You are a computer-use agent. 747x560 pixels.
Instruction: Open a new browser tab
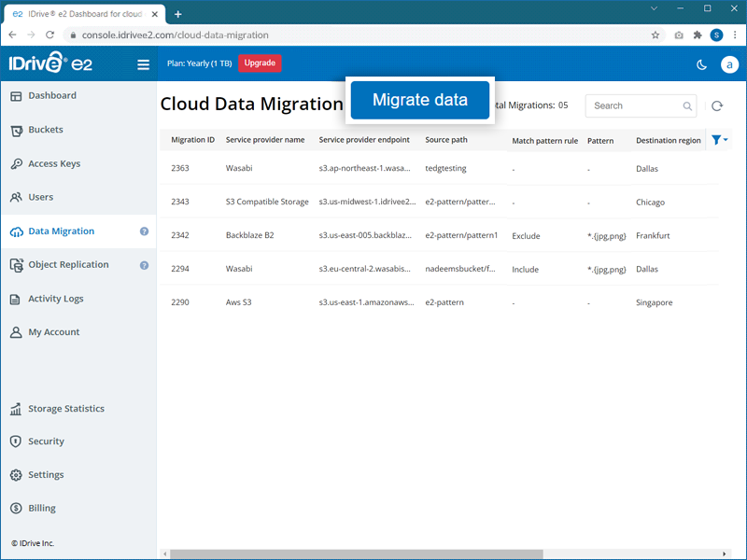(178, 14)
